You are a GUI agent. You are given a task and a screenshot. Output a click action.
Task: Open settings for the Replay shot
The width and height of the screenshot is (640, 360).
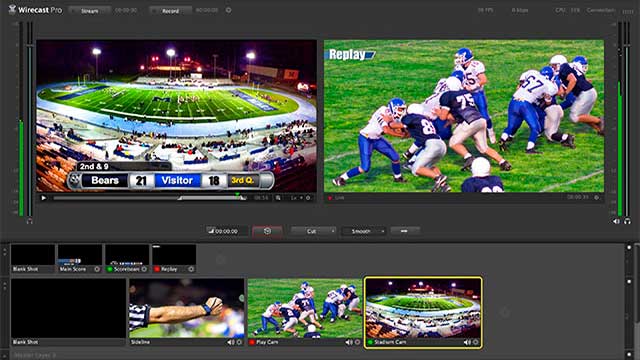(191, 269)
